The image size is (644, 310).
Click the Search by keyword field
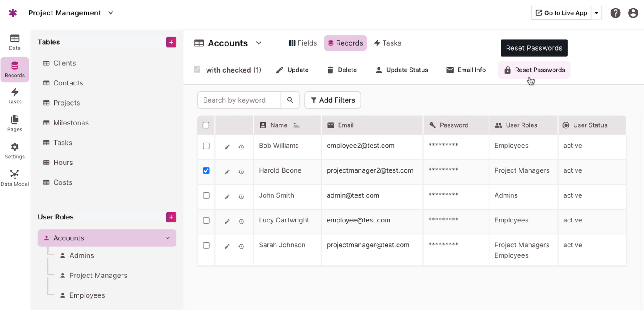[x=239, y=100]
